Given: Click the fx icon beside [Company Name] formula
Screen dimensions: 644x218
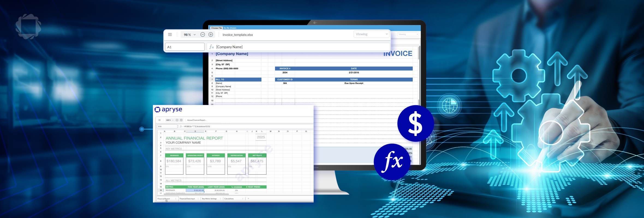Looking at the screenshot, I should pos(211,47).
